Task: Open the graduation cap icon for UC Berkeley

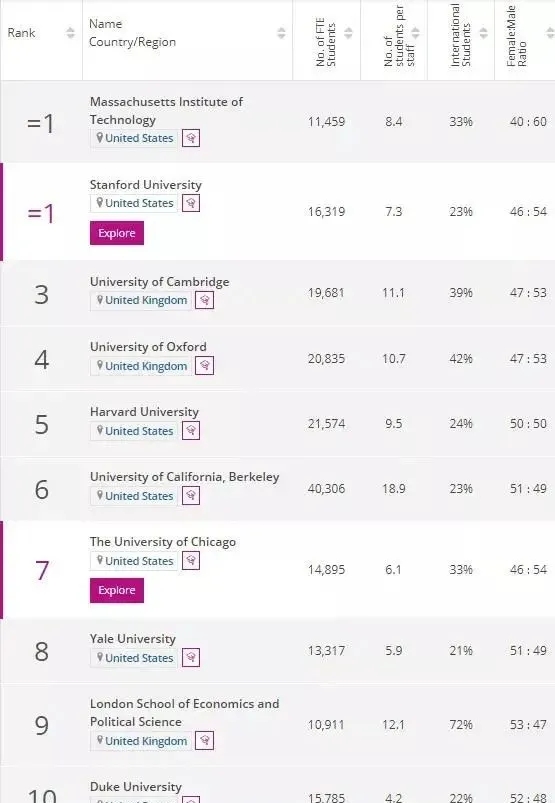Action: point(191,496)
